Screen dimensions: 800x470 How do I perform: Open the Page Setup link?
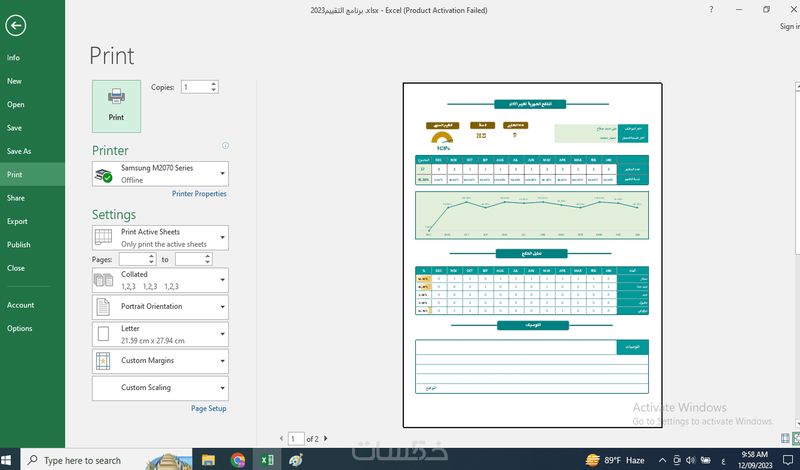coord(209,409)
